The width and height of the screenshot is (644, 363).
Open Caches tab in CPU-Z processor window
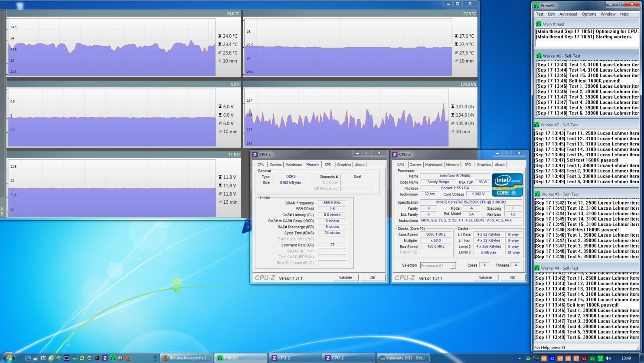point(415,165)
